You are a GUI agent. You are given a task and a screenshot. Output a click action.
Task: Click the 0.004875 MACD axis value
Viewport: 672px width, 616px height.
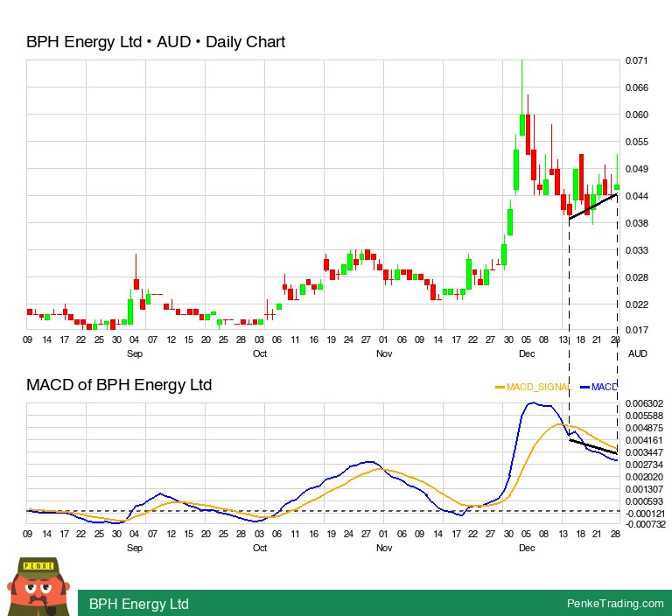tap(644, 428)
